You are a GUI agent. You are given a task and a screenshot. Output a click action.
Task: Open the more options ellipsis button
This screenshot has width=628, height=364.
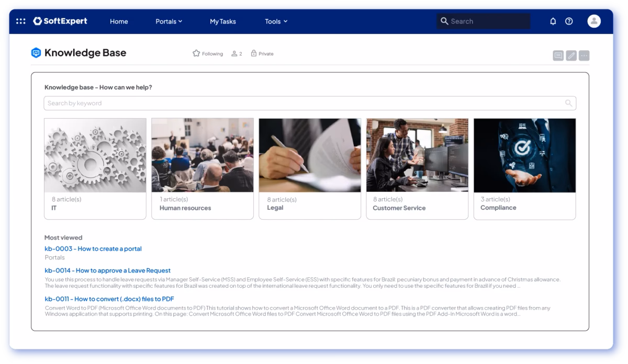coord(584,55)
